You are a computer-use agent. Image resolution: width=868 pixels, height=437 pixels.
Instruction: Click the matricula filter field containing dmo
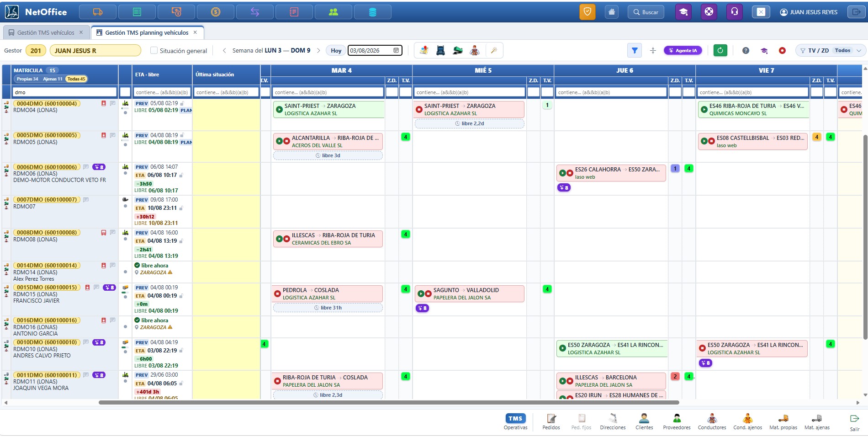click(x=65, y=92)
